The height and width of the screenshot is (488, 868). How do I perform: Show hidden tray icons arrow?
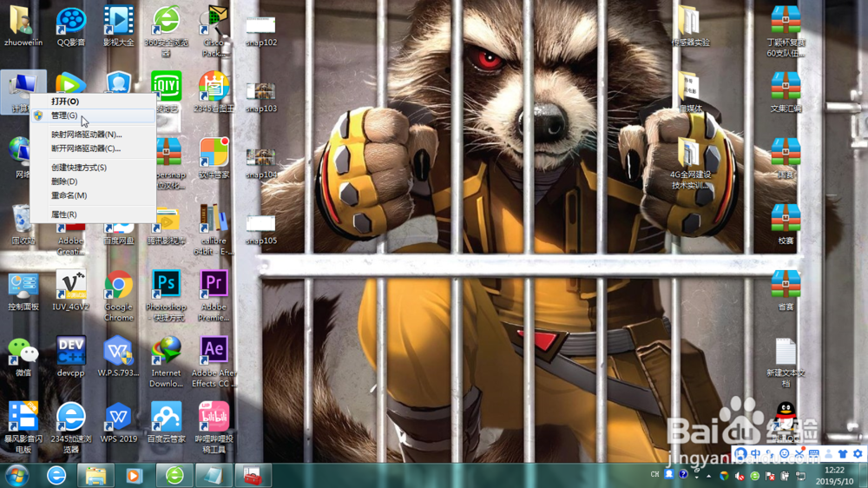pos(708,476)
